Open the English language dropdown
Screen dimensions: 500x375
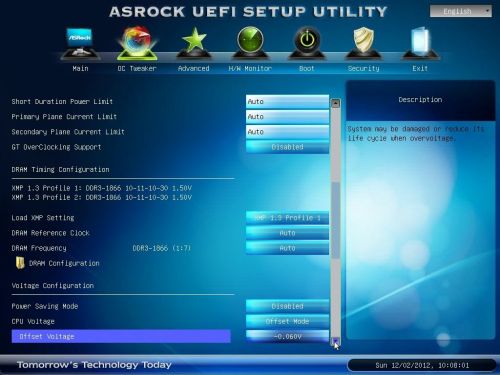461,11
